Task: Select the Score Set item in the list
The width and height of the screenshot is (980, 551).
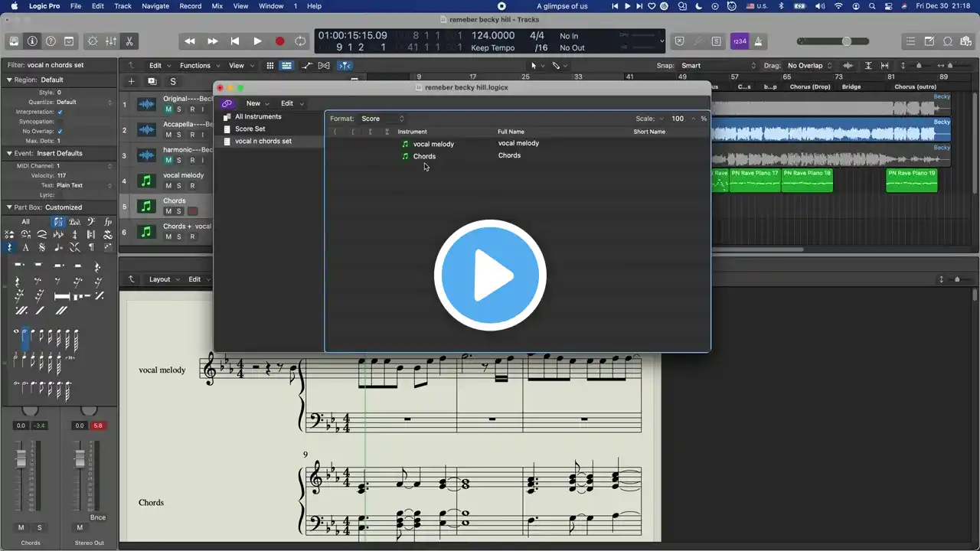Action: pos(250,129)
